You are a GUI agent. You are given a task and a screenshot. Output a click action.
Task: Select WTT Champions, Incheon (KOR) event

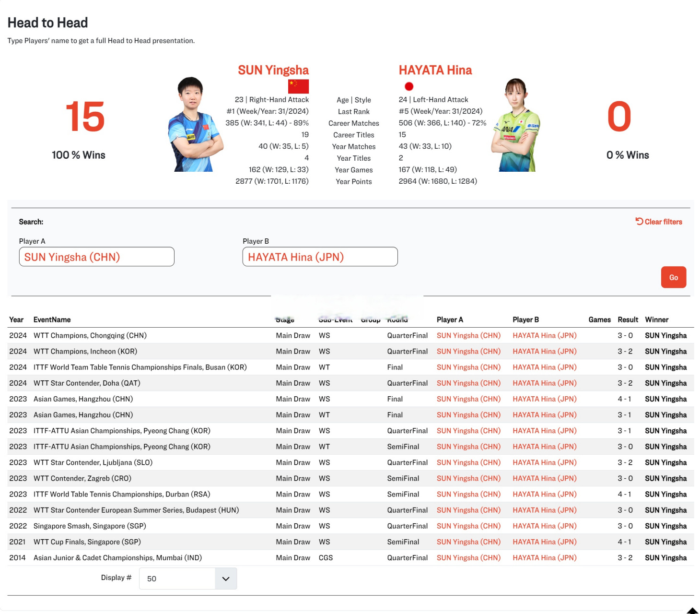pos(85,351)
